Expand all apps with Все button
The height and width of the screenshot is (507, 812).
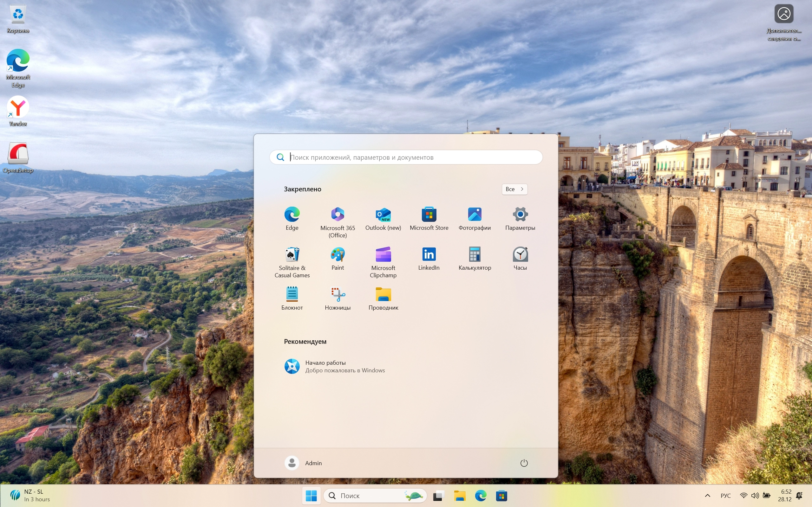tap(514, 189)
